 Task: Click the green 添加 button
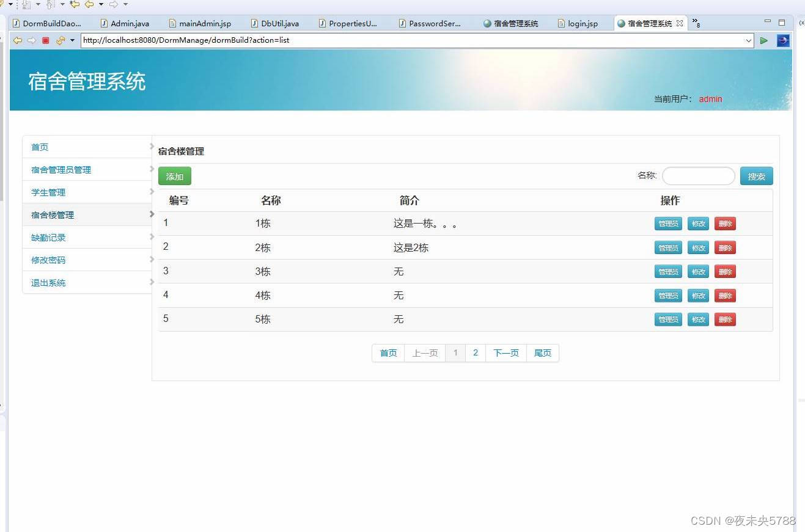pos(174,176)
